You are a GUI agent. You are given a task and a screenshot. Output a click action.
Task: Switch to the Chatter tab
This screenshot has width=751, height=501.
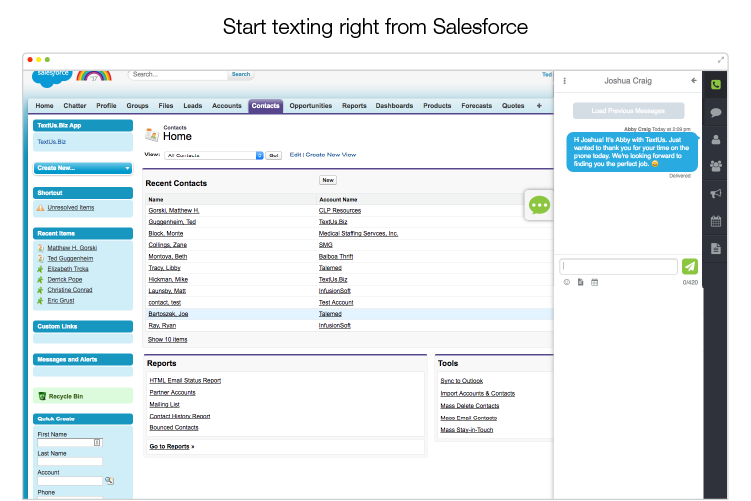(75, 105)
